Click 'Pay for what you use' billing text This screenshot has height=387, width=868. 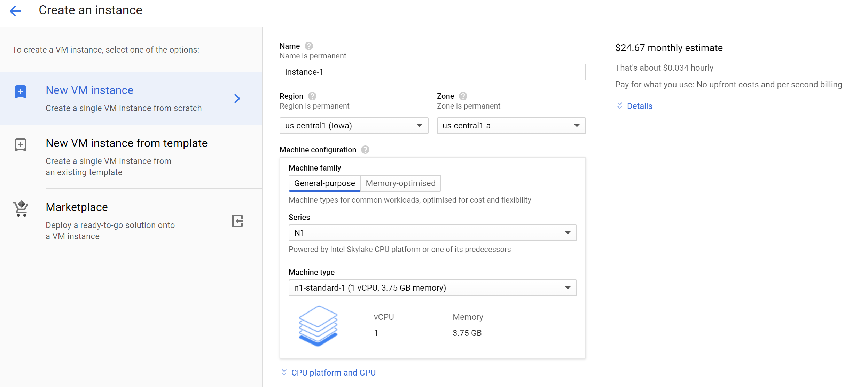click(x=728, y=85)
